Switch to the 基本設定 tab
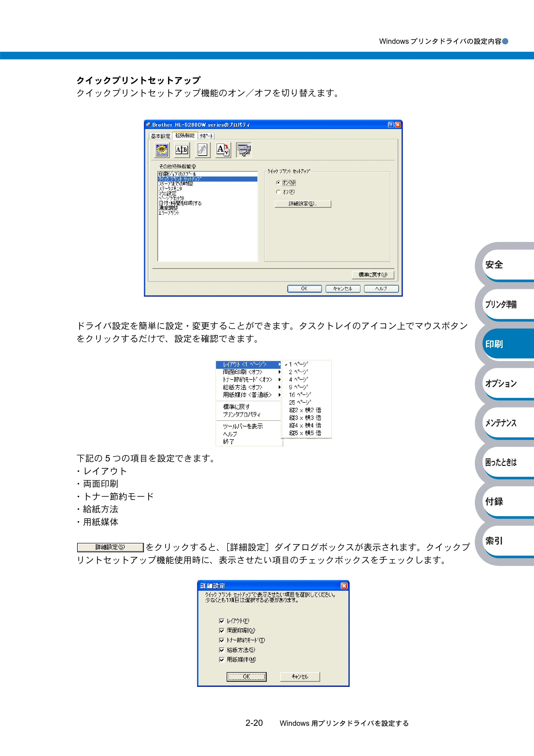Viewport: 534px width, 756px height. coord(161,136)
